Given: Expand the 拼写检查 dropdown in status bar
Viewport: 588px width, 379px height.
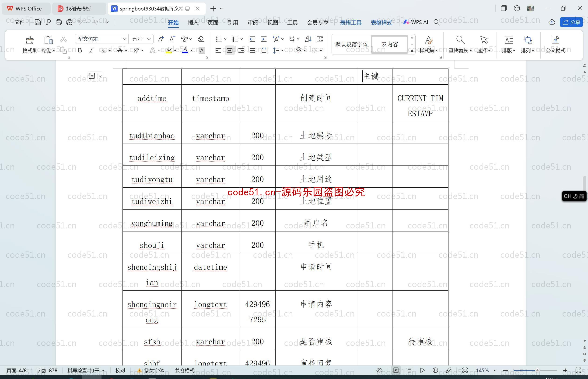Looking at the screenshot, I should (103, 370).
